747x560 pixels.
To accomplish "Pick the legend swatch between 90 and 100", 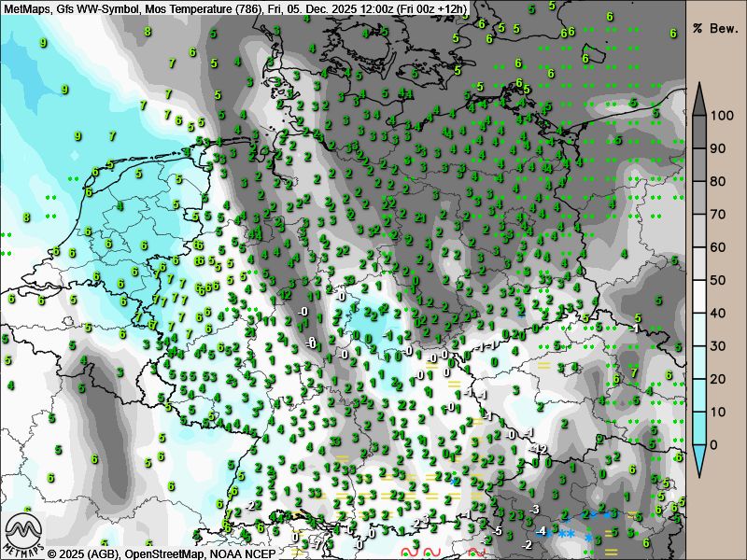I will point(699,132).
